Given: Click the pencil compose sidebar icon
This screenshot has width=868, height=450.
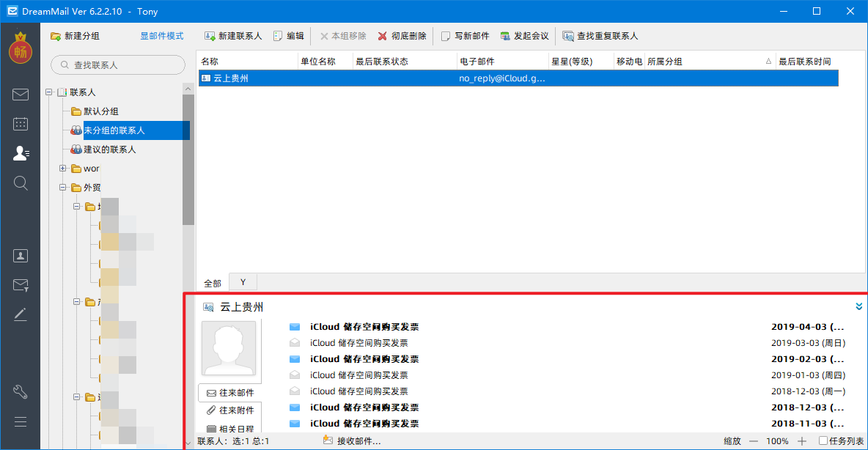Looking at the screenshot, I should point(21,314).
